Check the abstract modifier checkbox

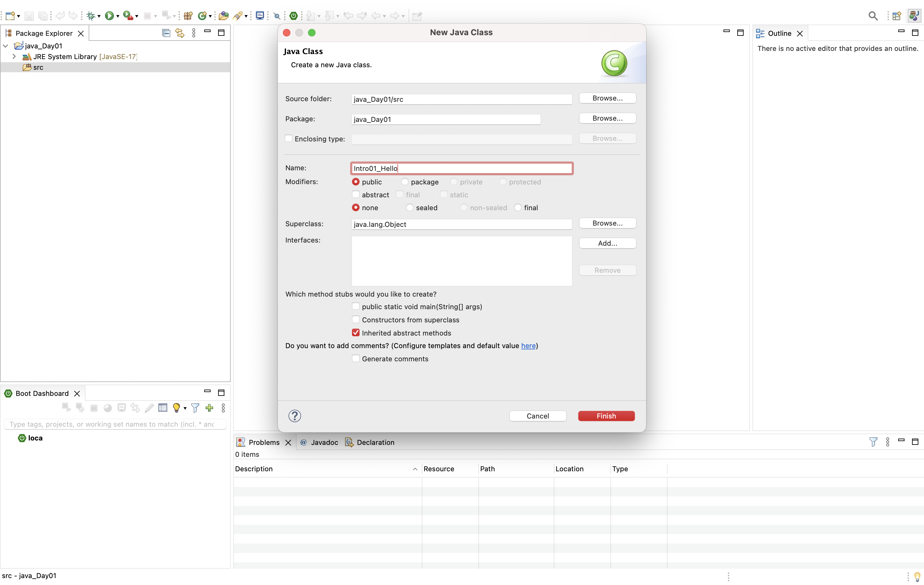[356, 194]
